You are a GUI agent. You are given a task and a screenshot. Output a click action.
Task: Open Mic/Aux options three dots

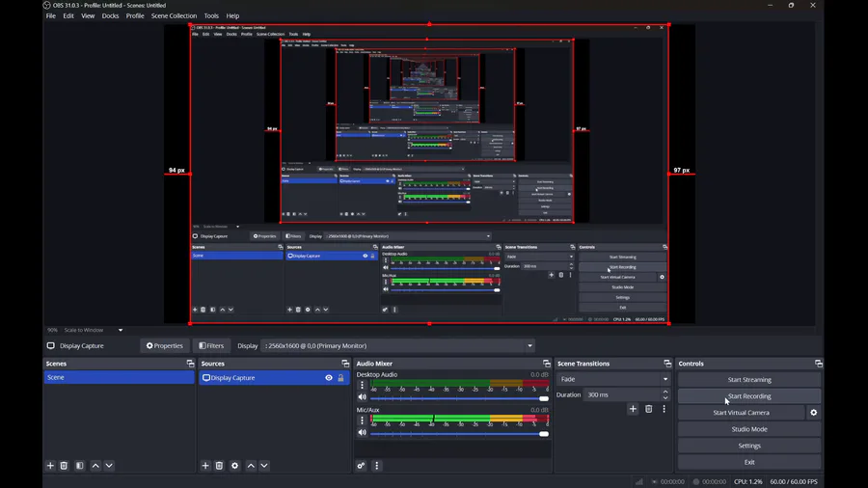coord(362,420)
